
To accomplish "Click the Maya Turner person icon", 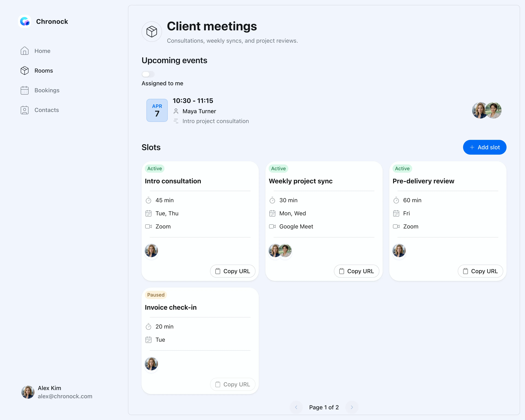I will pyautogui.click(x=176, y=111).
